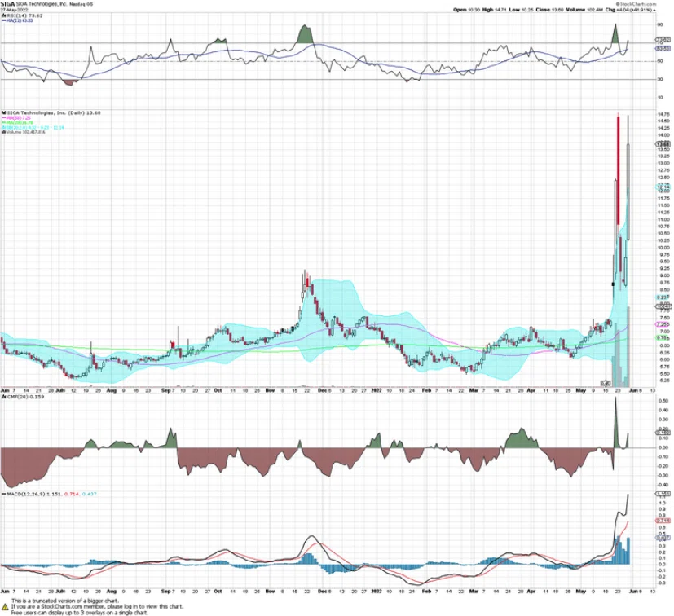Select the bold SIGA ticker symbol

point(7,4)
